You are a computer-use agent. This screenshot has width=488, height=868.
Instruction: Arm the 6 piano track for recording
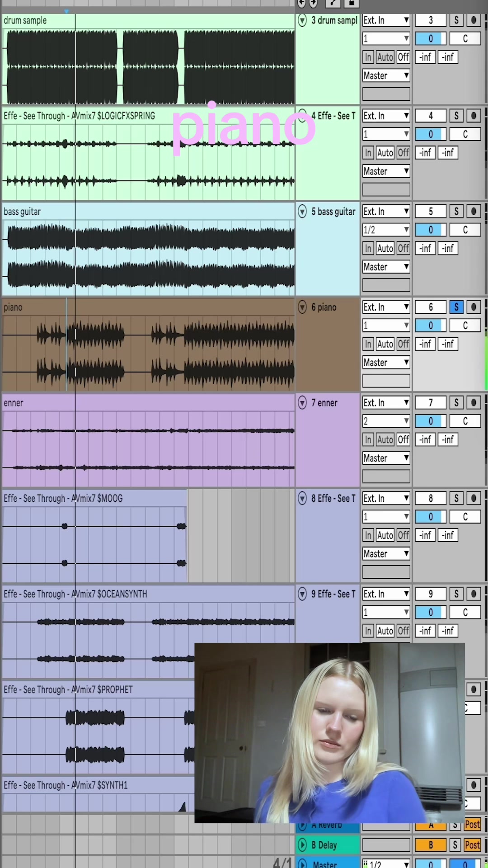pos(473,307)
